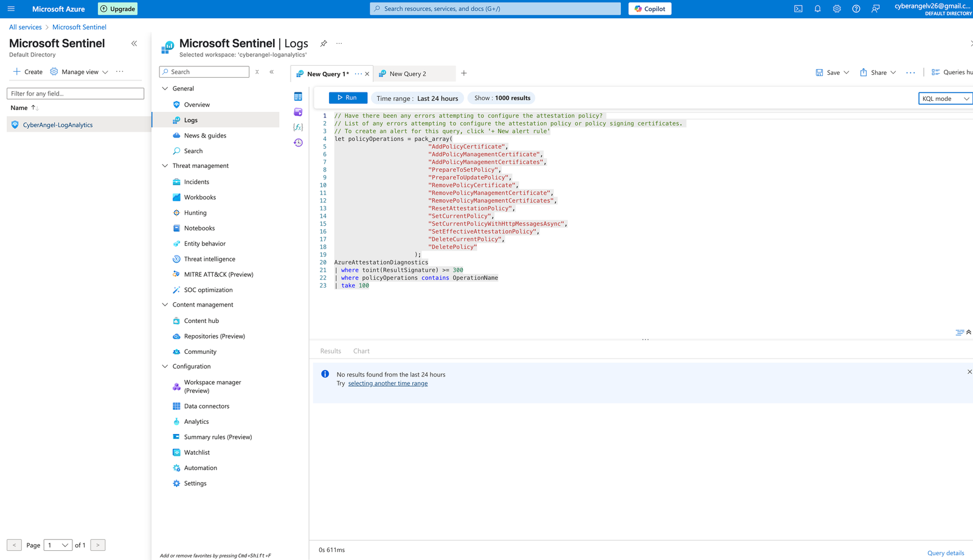The image size is (973, 560).
Task: Follow the selecting another time range link
Action: 387,383
